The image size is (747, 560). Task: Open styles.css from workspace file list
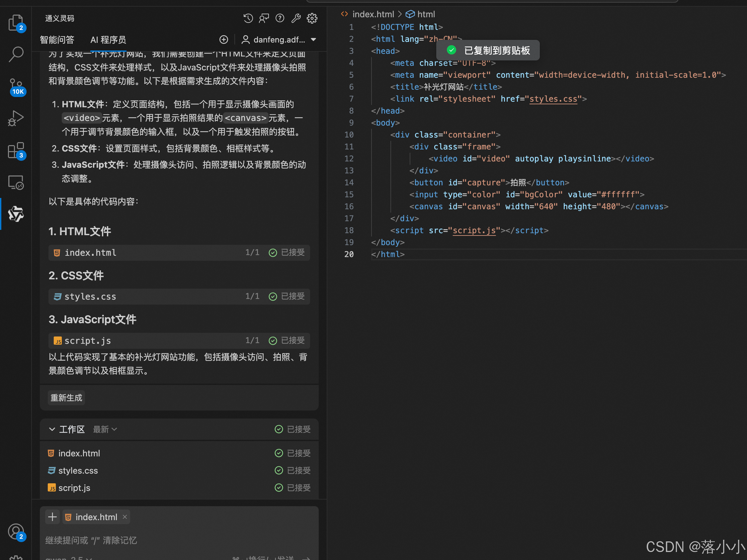(x=78, y=471)
